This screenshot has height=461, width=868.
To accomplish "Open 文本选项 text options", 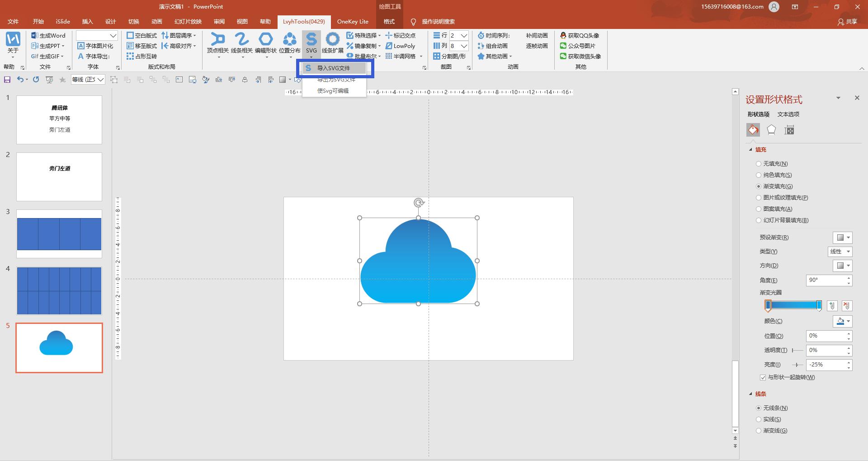I will coord(788,114).
